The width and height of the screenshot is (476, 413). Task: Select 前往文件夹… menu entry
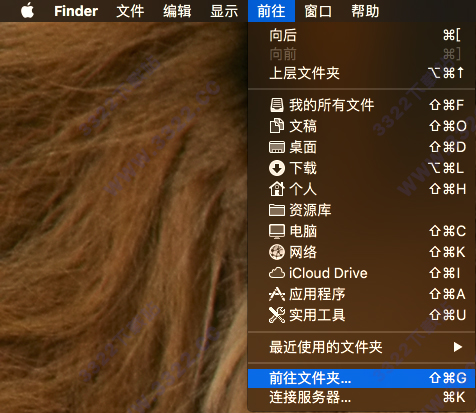[x=362, y=378]
